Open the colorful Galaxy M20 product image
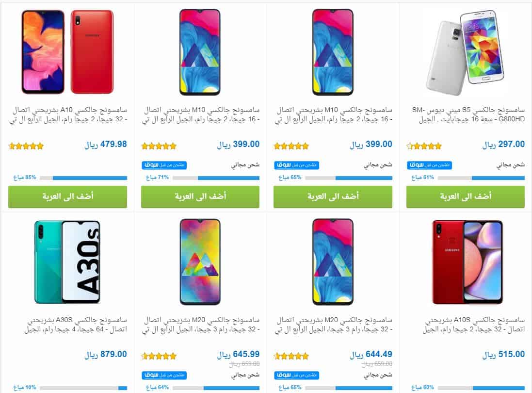532x393 pixels. tap(200, 262)
